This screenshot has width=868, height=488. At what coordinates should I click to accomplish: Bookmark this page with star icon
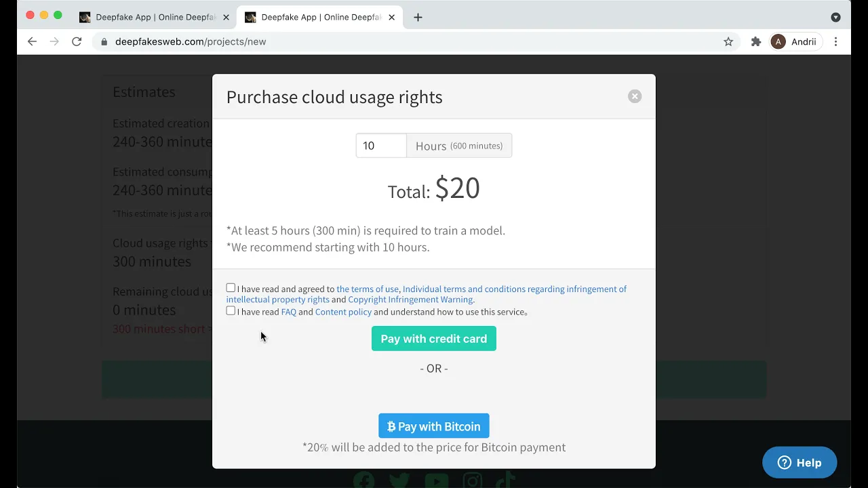728,41
